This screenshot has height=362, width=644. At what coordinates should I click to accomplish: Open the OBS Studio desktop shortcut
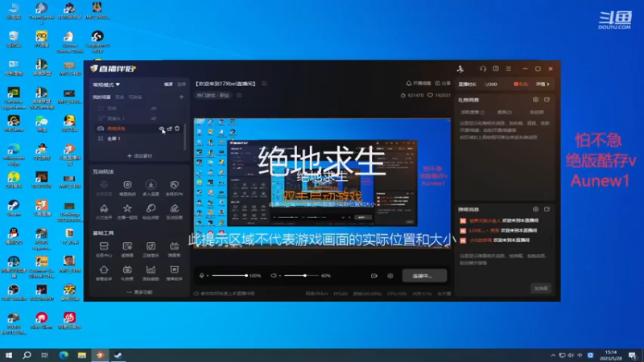pyautogui.click(x=14, y=293)
